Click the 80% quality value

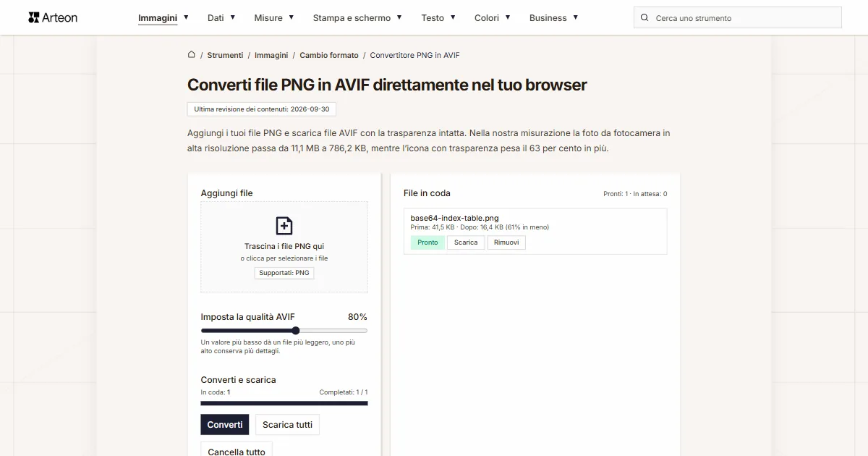tap(357, 317)
